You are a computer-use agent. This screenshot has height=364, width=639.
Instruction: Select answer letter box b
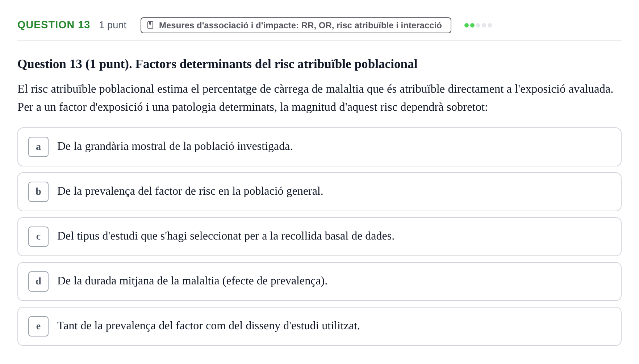point(38,192)
